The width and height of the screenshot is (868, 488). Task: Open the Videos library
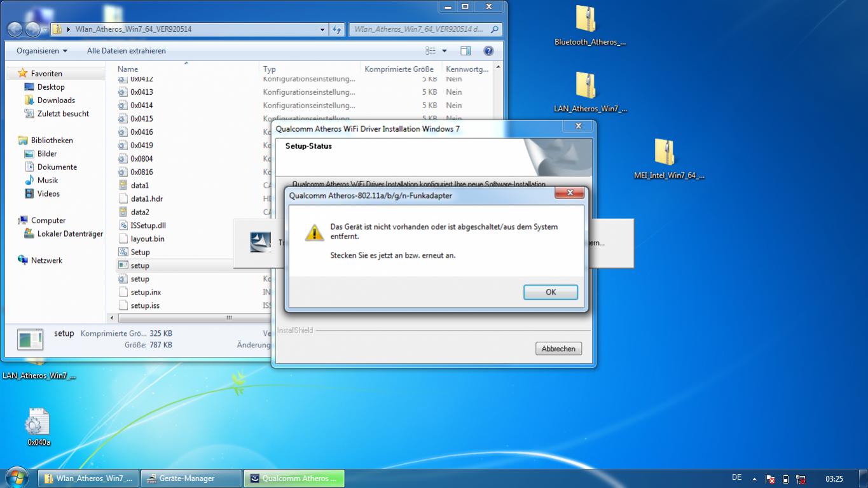click(x=48, y=194)
